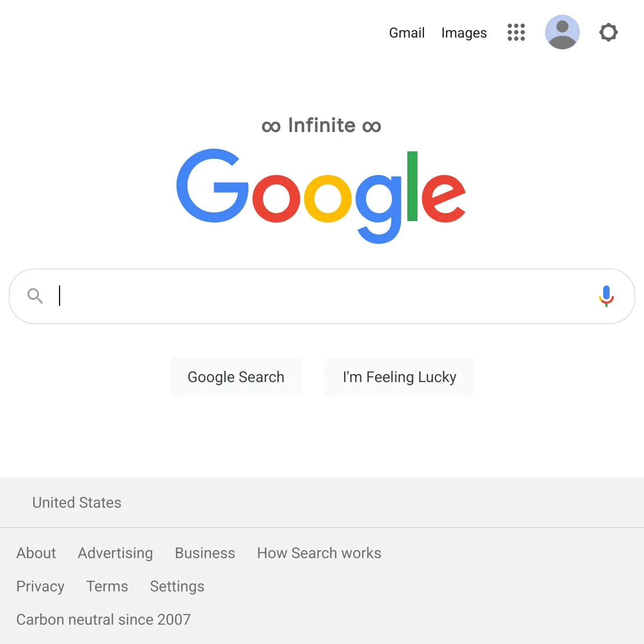This screenshot has height=644, width=644.
Task: Select the magnifying glass search icon
Action: [35, 296]
